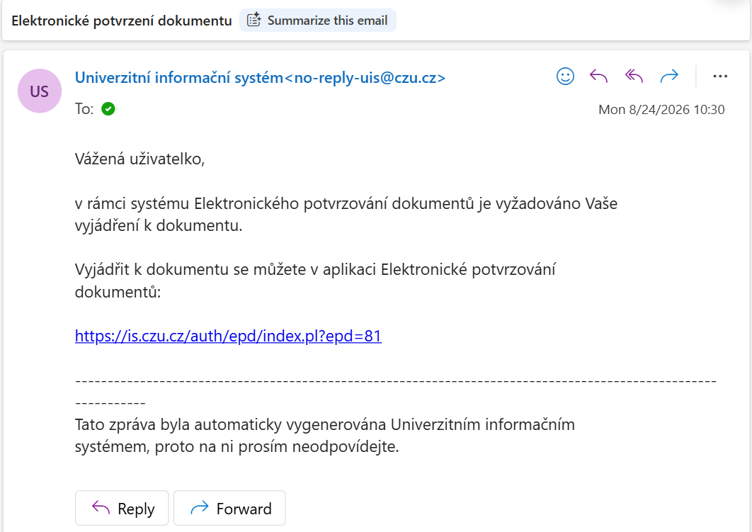Open the more actions ellipsis menu
Screen dimensions: 752x532
click(720, 76)
